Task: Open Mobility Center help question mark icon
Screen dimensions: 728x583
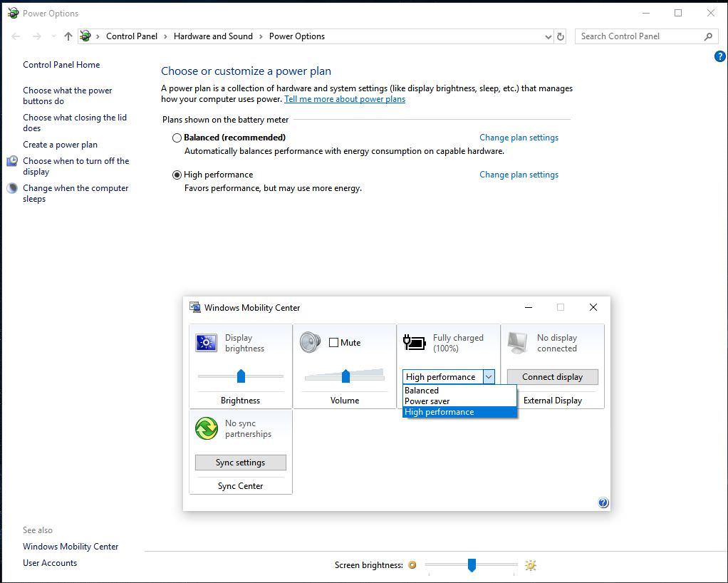Action: [x=603, y=502]
